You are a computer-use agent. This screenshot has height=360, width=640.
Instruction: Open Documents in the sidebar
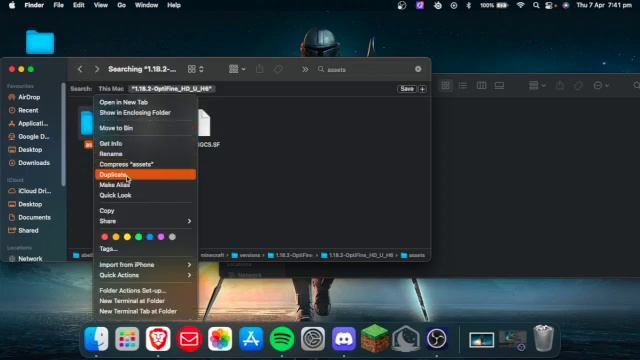[x=34, y=218]
